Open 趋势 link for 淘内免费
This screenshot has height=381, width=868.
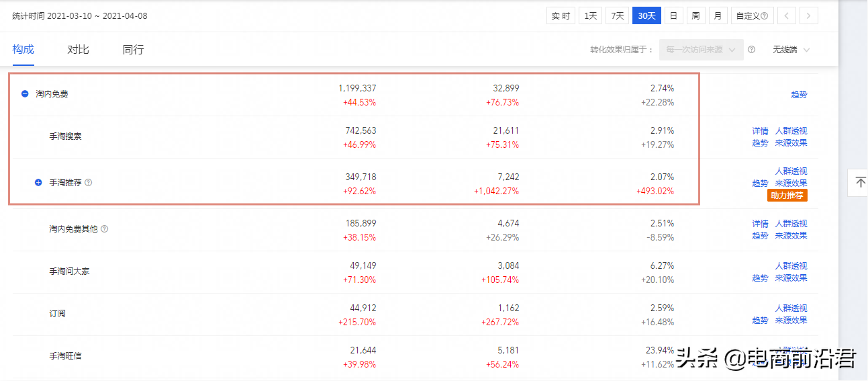click(x=799, y=95)
